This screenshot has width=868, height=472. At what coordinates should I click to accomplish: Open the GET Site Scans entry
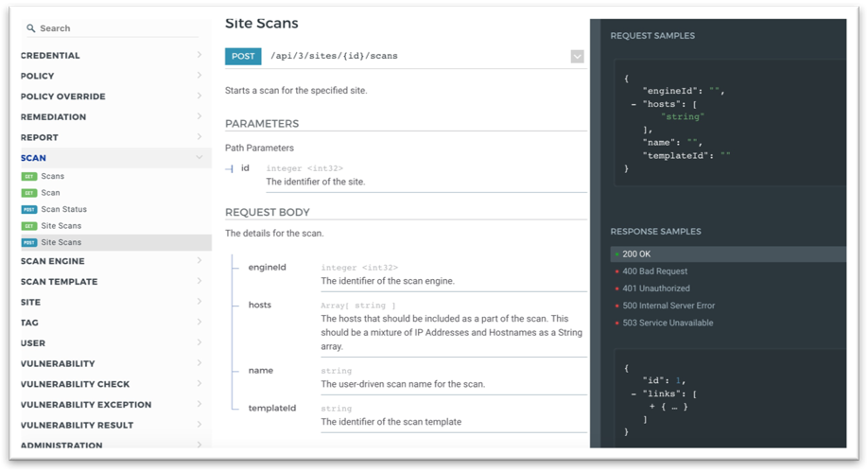point(61,226)
